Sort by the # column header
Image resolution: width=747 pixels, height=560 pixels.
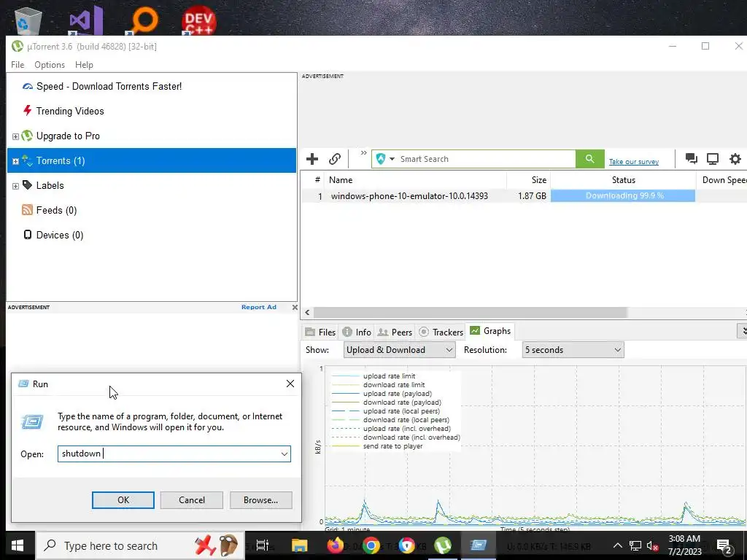(314, 180)
